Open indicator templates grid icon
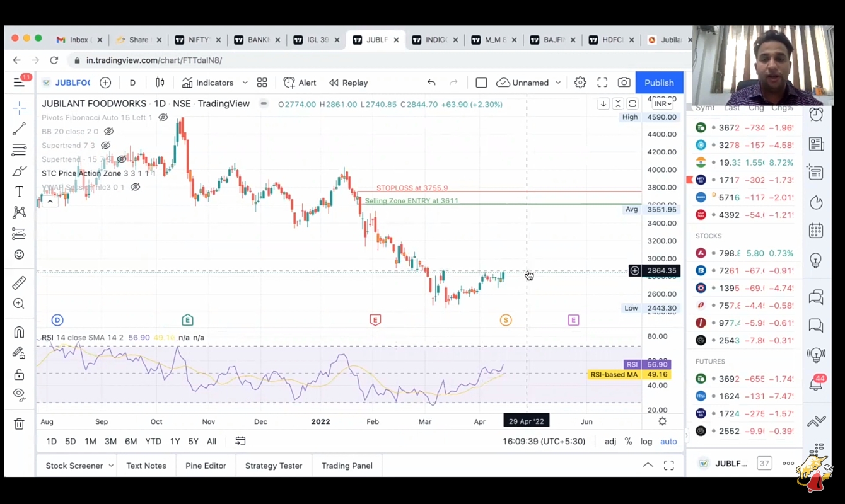Image resolution: width=845 pixels, height=504 pixels. pos(262,83)
